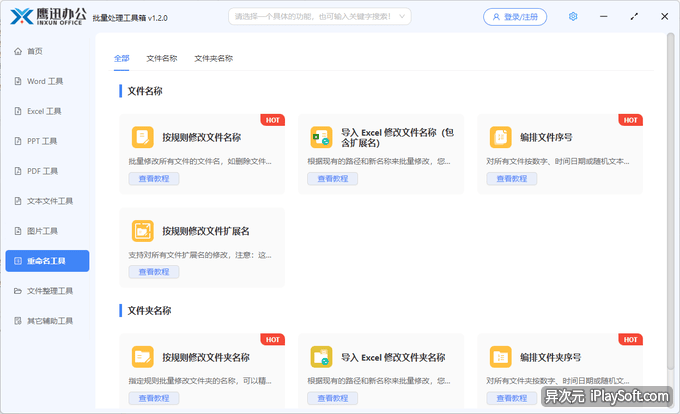View tutorial for 导入 Excel 修改文件夹名称
This screenshot has height=414, width=680.
tap(333, 398)
